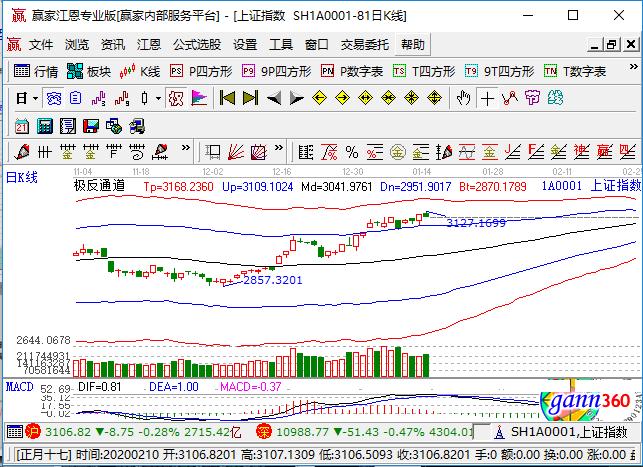Click the 沪 Shanghai index status icon
This screenshot has width=643, height=467.
[x=33, y=432]
